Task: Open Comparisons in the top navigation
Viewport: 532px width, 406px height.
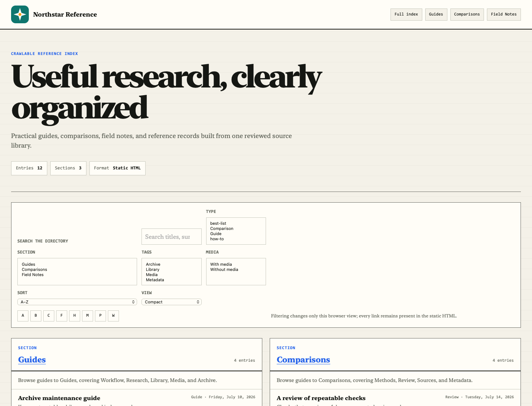Action: tap(467, 14)
